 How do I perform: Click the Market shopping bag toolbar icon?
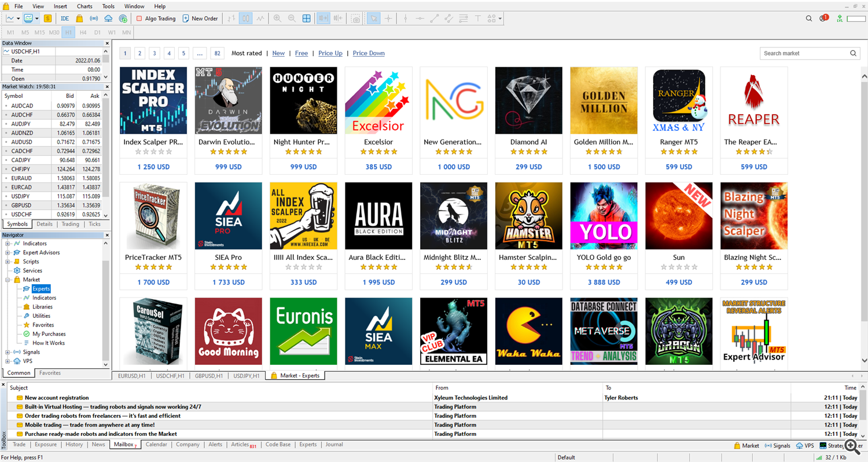tap(79, 19)
